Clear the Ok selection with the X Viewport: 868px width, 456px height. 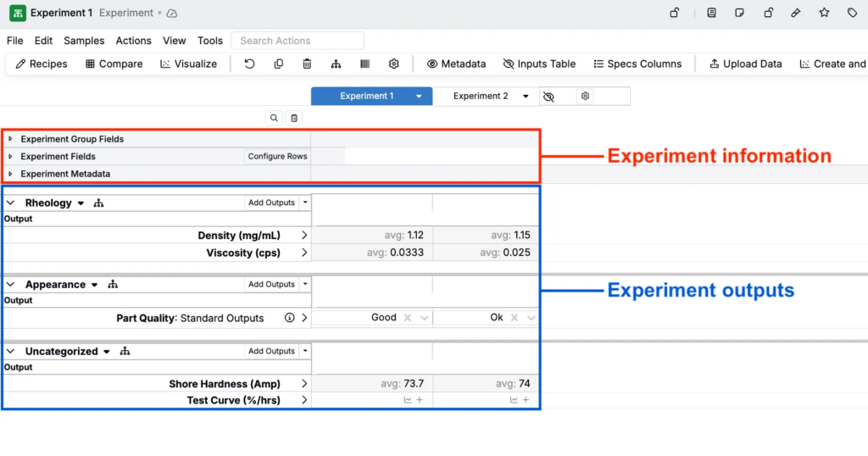[514, 318]
